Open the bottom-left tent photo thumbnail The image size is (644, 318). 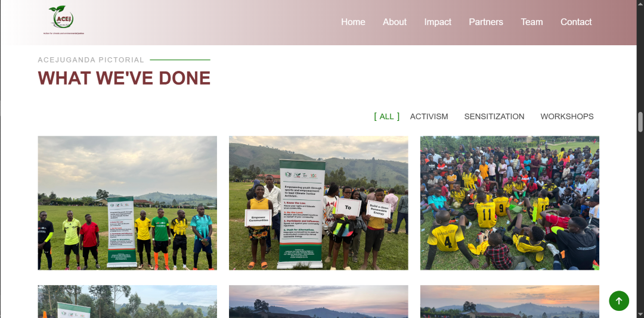128,301
